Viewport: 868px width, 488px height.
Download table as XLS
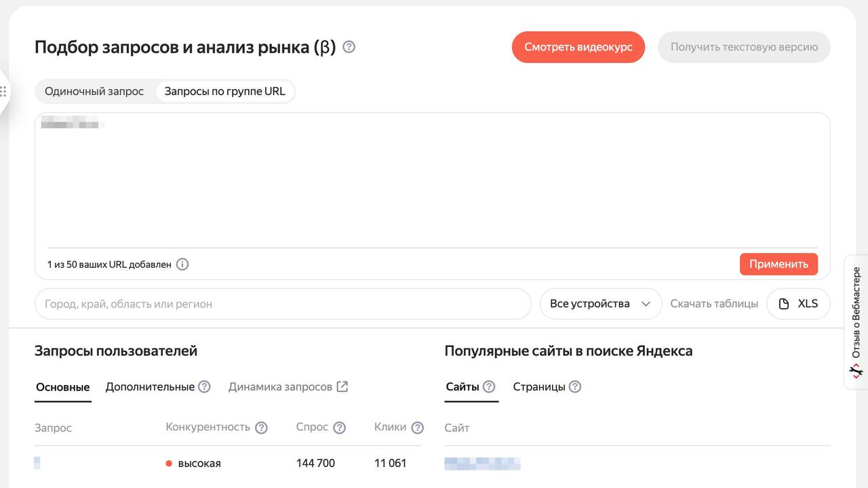(798, 304)
